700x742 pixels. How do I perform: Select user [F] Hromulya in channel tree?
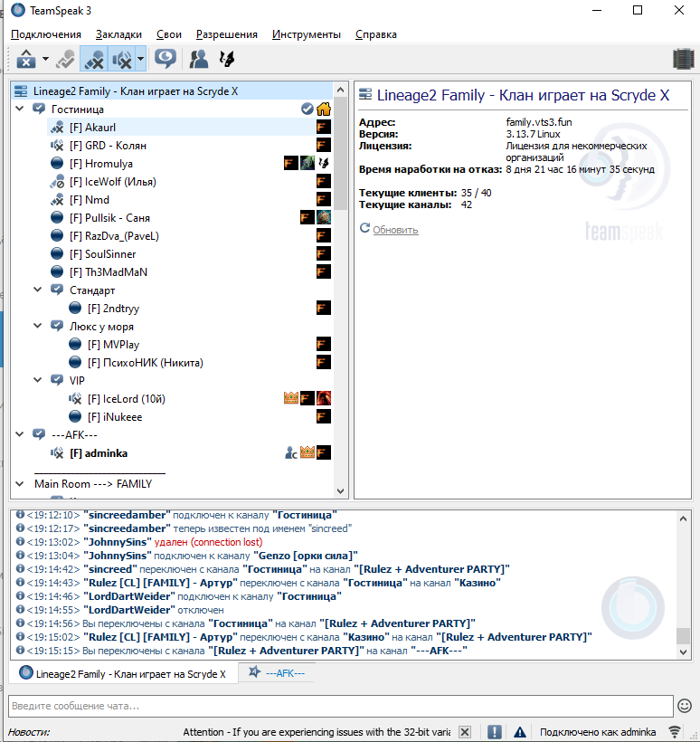101,163
